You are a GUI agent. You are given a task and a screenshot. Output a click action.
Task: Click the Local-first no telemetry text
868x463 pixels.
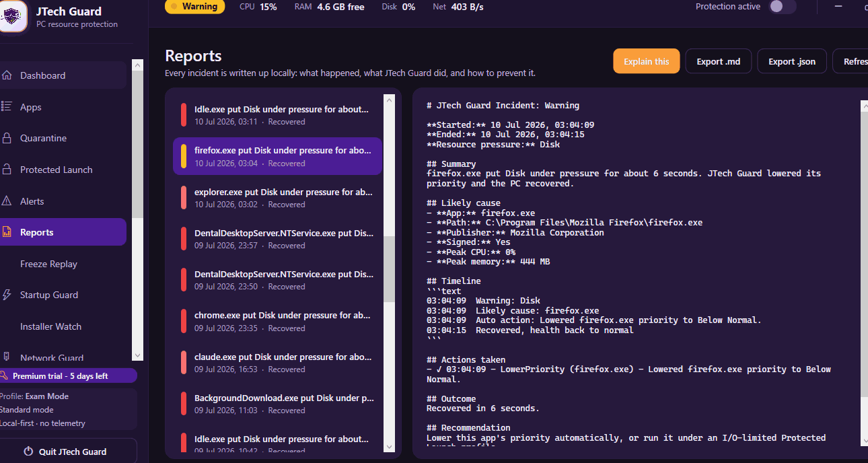point(43,423)
